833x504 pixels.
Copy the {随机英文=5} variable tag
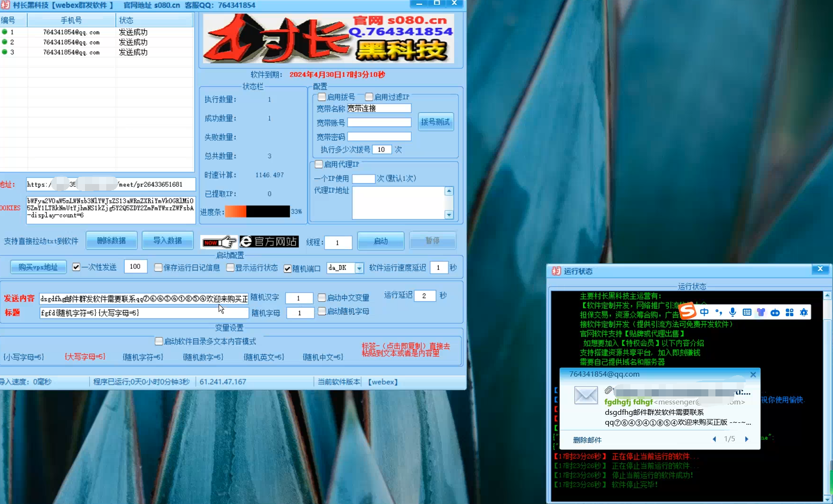coord(264,357)
